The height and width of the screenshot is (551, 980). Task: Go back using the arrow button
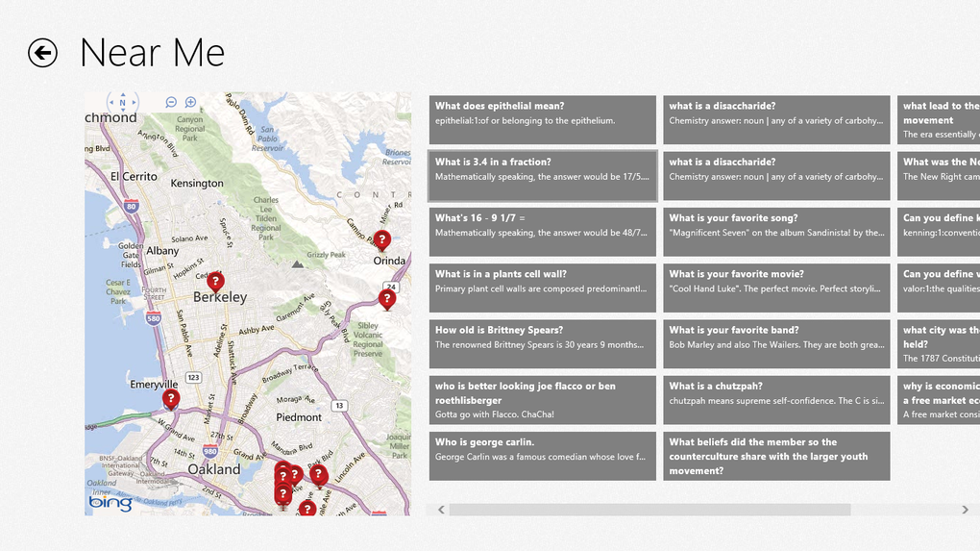42,53
